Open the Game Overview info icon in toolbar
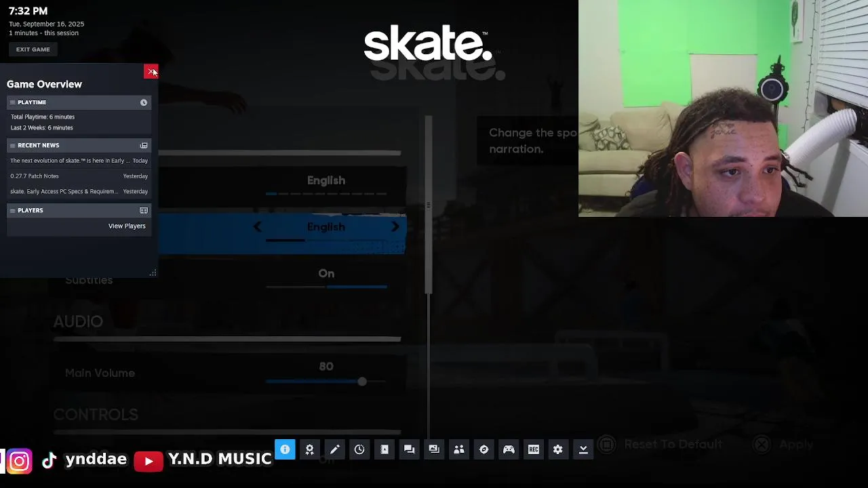 [x=285, y=449]
